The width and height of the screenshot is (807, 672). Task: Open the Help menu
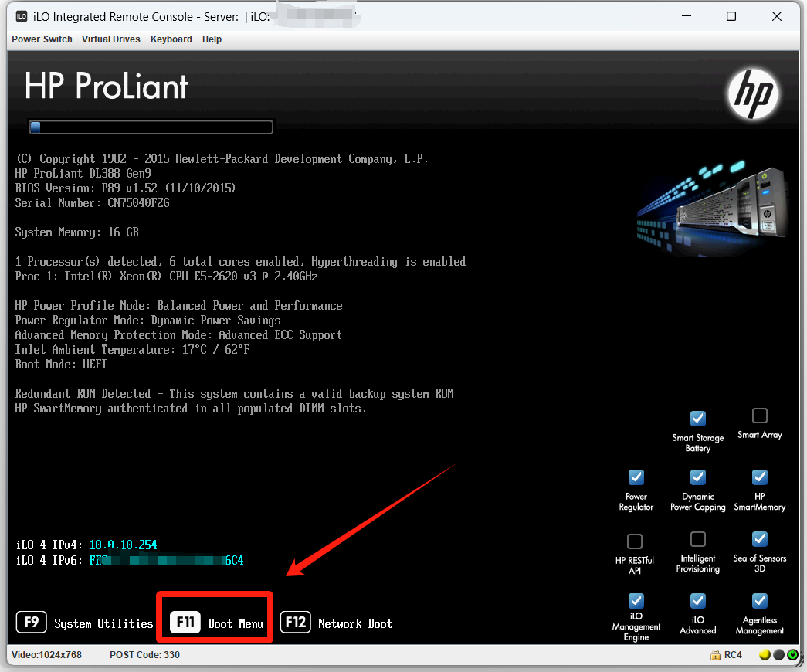pos(212,39)
